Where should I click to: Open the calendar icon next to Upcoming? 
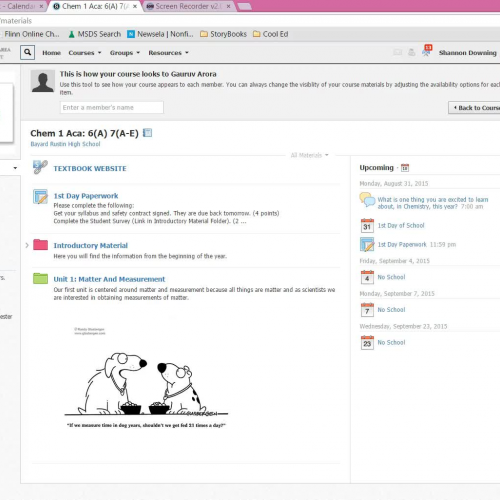(405, 167)
